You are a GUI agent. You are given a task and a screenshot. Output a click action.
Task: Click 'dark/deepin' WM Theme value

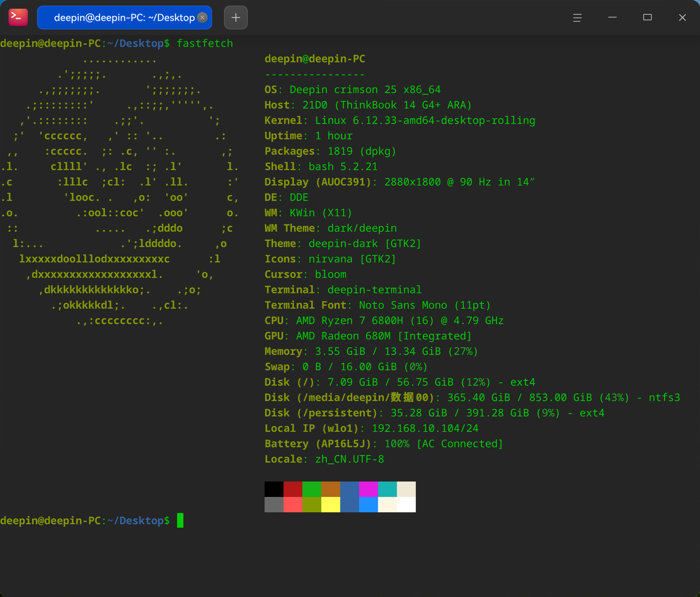[x=362, y=228]
